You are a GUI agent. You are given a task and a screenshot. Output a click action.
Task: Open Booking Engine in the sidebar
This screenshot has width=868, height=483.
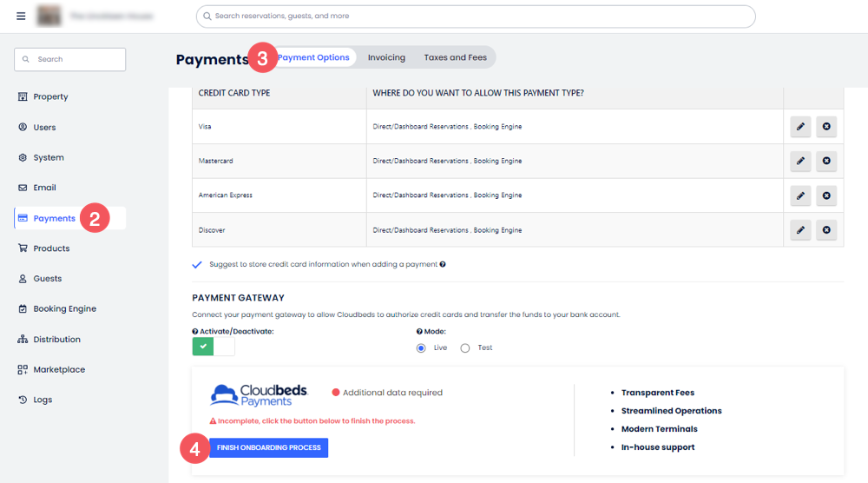coord(64,308)
